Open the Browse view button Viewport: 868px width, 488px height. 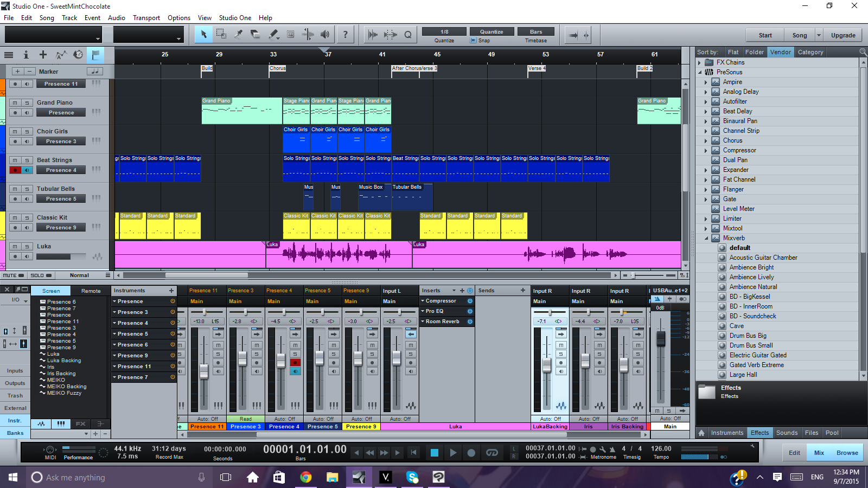coord(847,453)
